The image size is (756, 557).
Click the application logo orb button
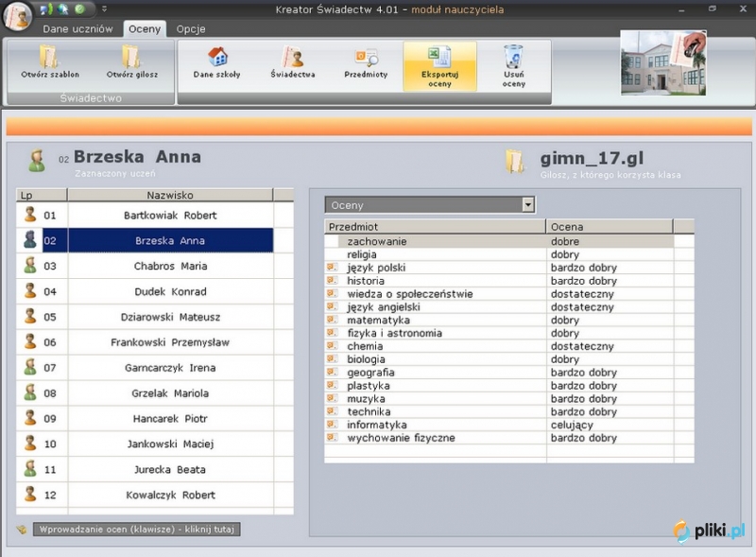[x=17, y=15]
